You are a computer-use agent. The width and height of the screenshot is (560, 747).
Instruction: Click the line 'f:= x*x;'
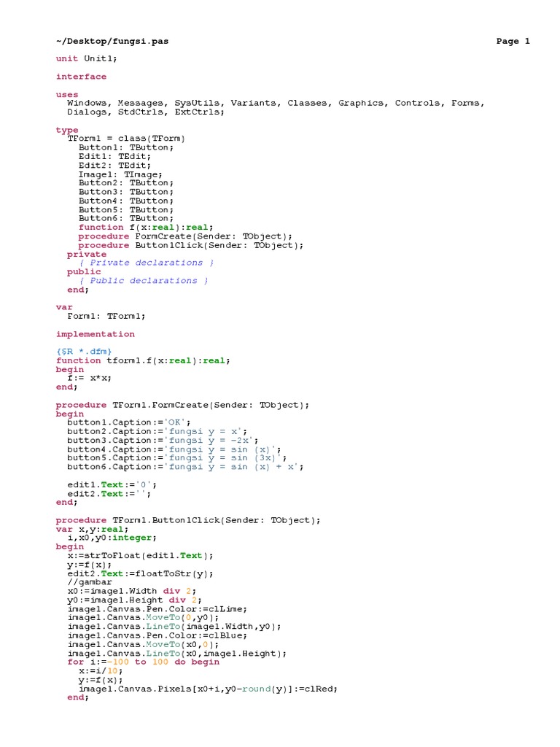(89, 379)
